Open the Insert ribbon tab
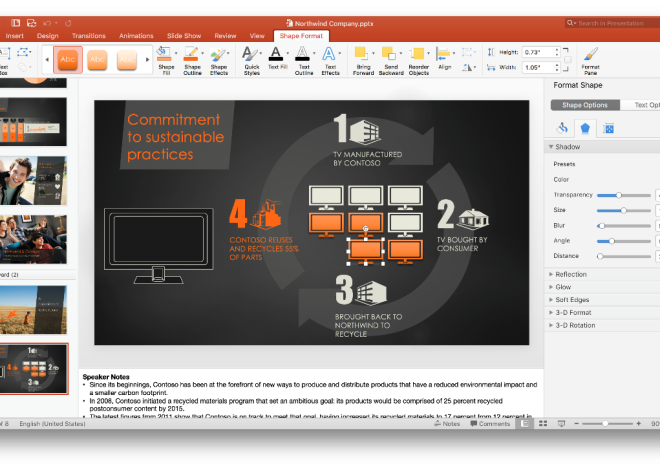 [15, 36]
